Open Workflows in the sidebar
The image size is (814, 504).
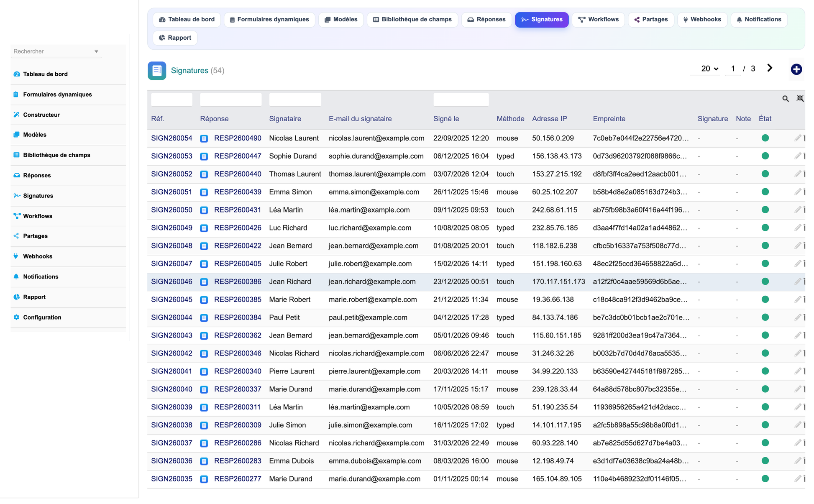(37, 216)
